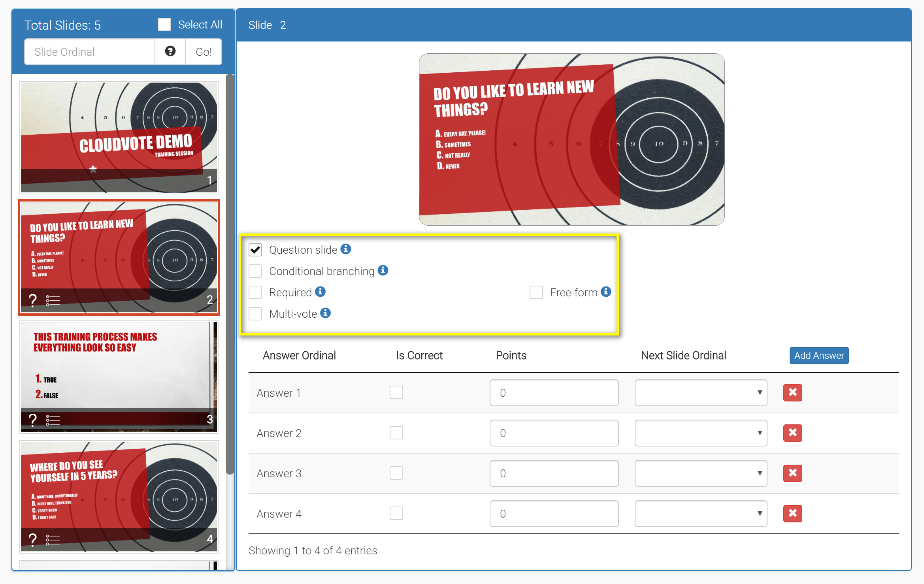Screen dimensions: 924x584
Task: Enable the Free-form checkbox
Action: pyautogui.click(x=536, y=292)
